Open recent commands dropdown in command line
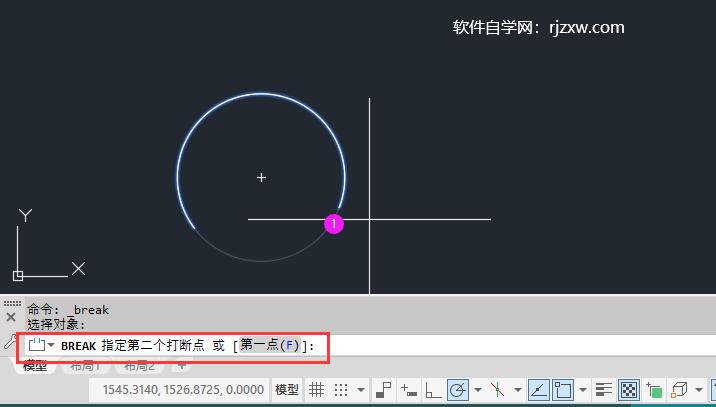Viewport: 716px width, 407px height. (51, 345)
